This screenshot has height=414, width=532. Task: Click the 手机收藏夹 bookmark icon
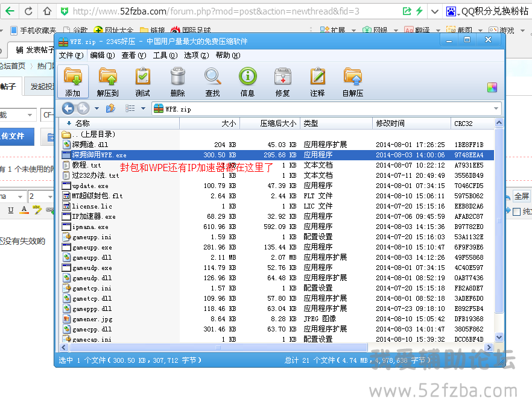14,31
